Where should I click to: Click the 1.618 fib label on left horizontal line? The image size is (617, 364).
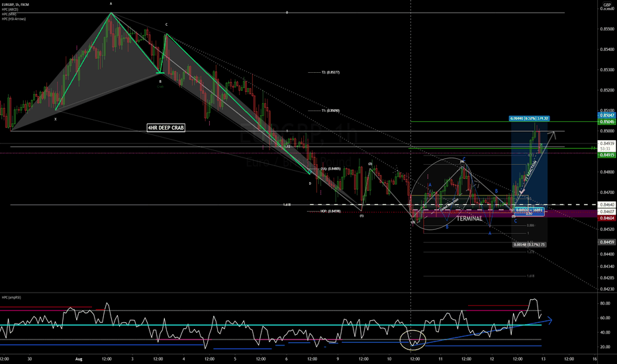pyautogui.click(x=287, y=205)
